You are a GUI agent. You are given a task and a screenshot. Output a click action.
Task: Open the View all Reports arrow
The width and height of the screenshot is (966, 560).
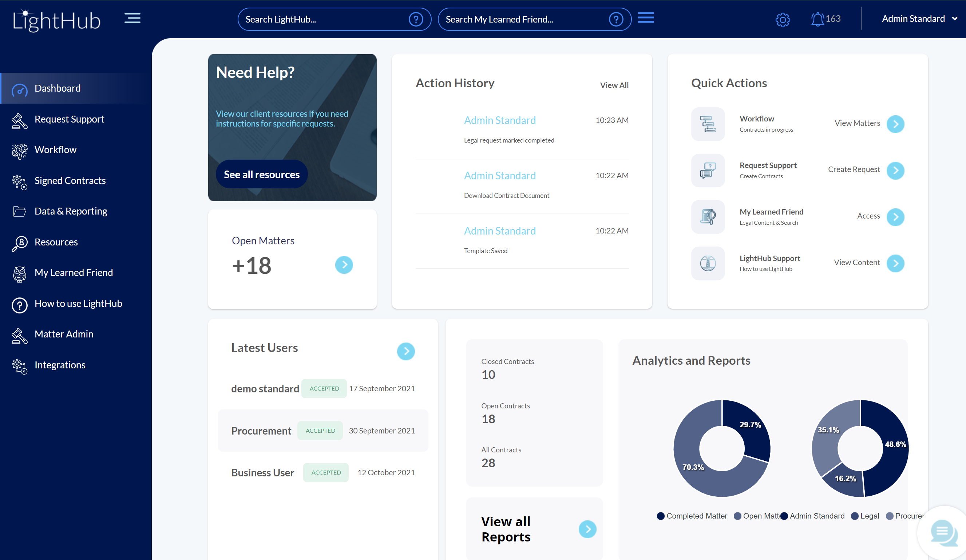[x=587, y=529]
